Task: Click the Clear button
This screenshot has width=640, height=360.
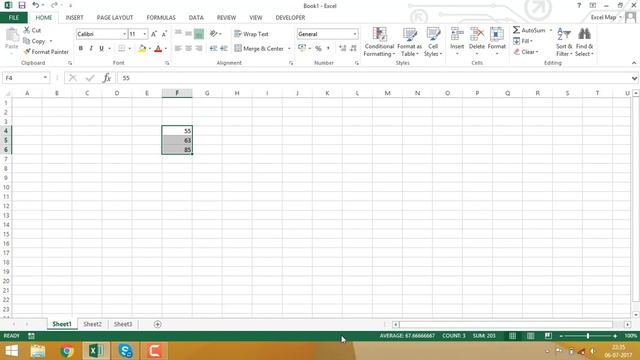Action: click(526, 52)
